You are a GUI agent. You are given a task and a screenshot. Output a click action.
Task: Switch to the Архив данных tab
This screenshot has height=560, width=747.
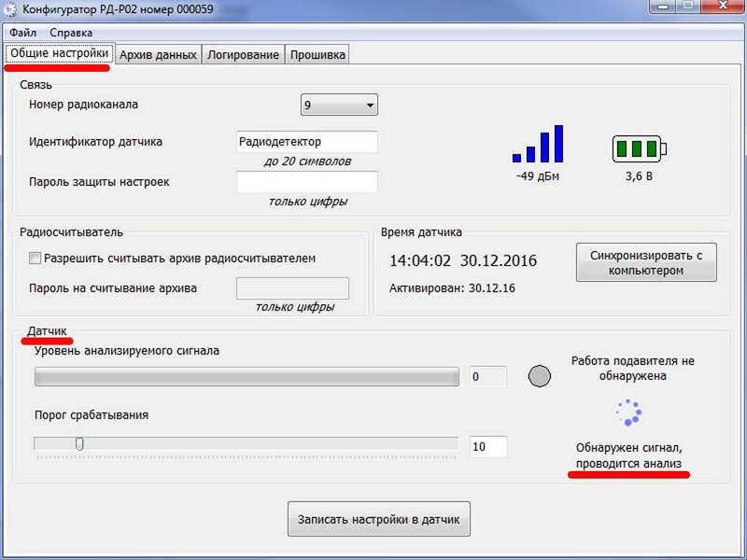tap(158, 55)
